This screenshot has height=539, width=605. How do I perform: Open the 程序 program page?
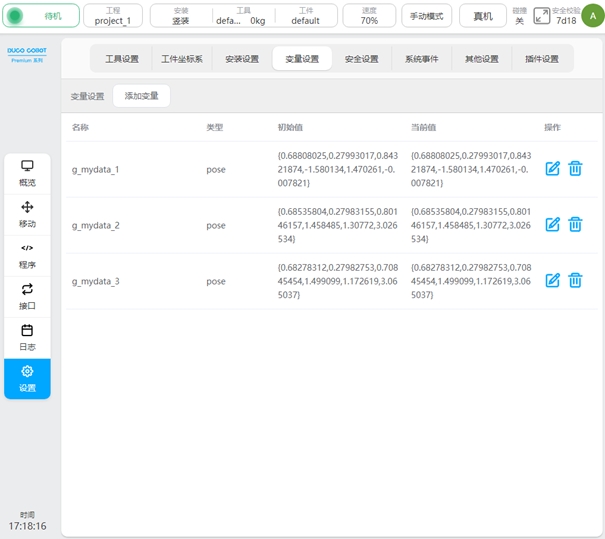[x=27, y=256]
